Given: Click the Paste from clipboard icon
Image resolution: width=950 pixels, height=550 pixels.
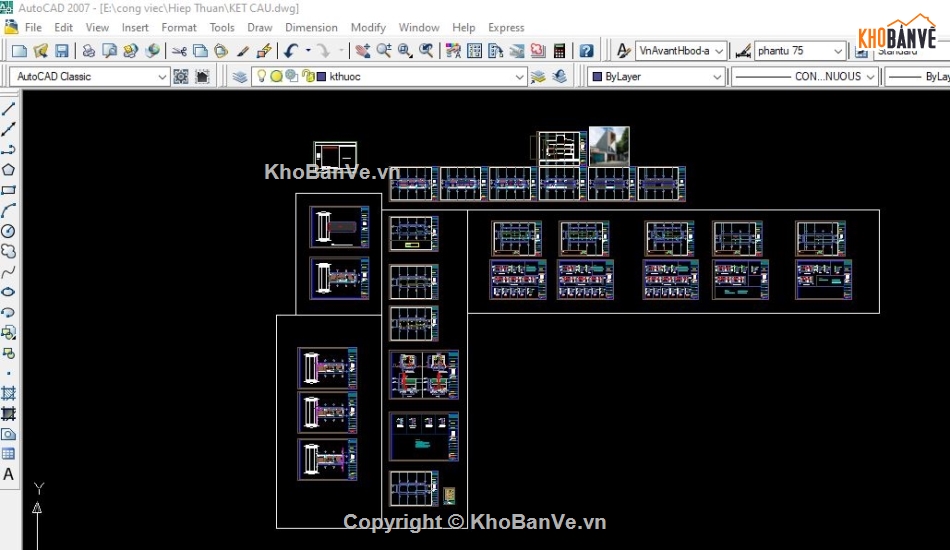Looking at the screenshot, I should coord(221,51).
